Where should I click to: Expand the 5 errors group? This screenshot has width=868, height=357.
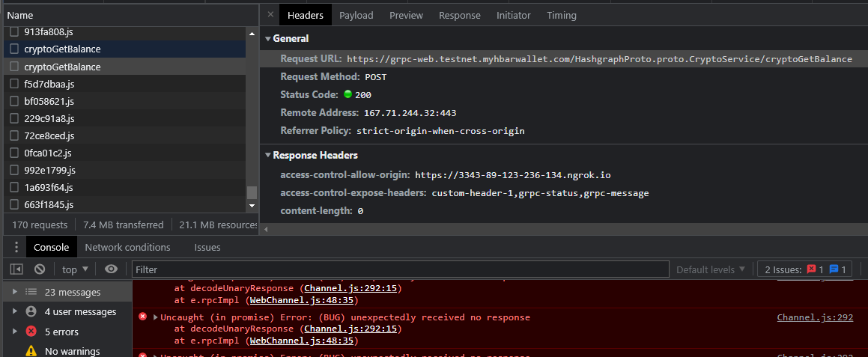pyautogui.click(x=15, y=332)
